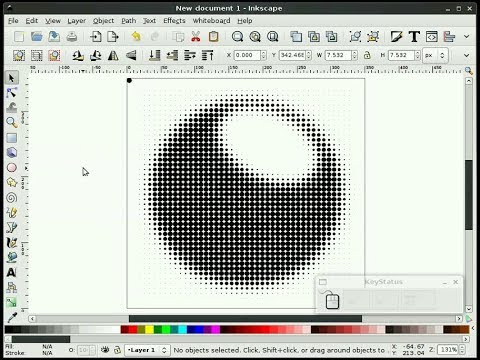Click Raise to top icon
The height and width of the screenshot is (360, 480).
[x=208, y=55]
